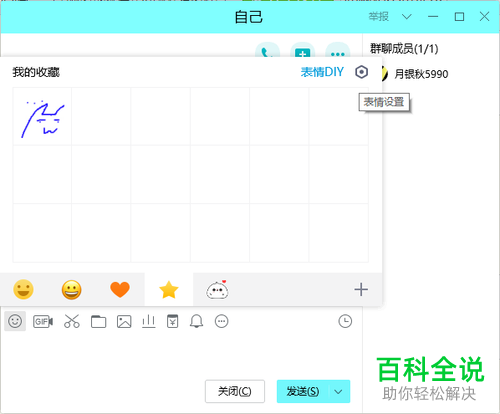
Task: Click the 发送(S) send button
Action: pos(303,391)
